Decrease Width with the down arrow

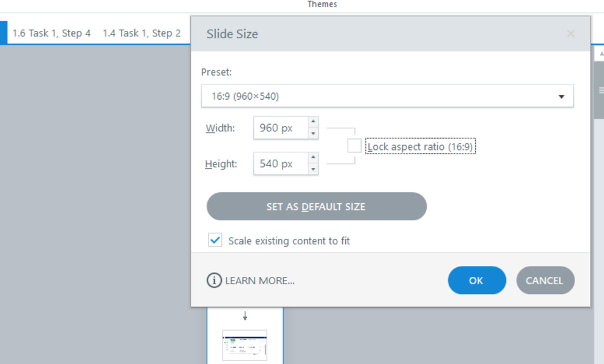click(313, 134)
